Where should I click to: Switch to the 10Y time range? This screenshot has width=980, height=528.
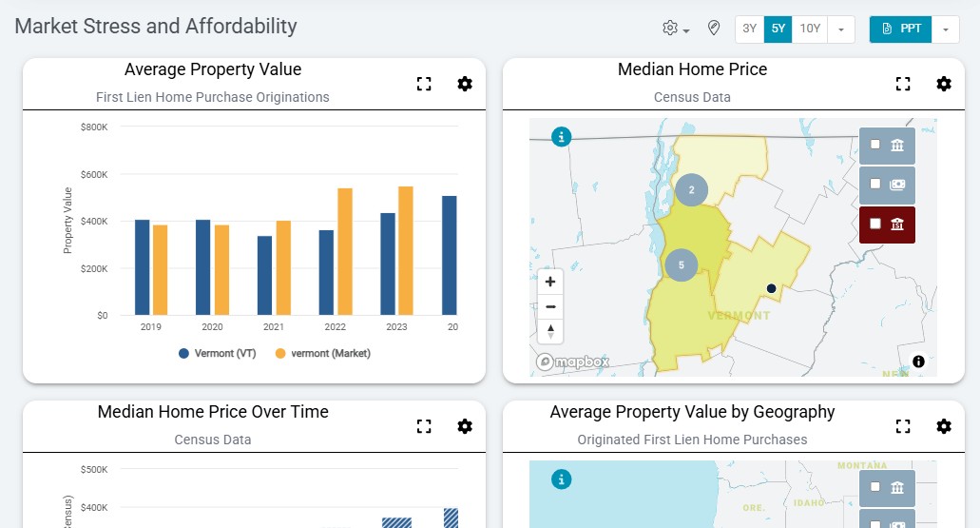click(810, 29)
